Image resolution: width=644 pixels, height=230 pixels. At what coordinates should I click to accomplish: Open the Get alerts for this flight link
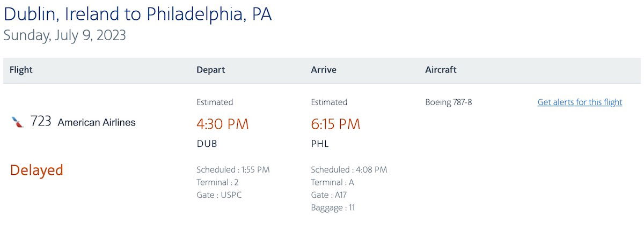(x=580, y=102)
